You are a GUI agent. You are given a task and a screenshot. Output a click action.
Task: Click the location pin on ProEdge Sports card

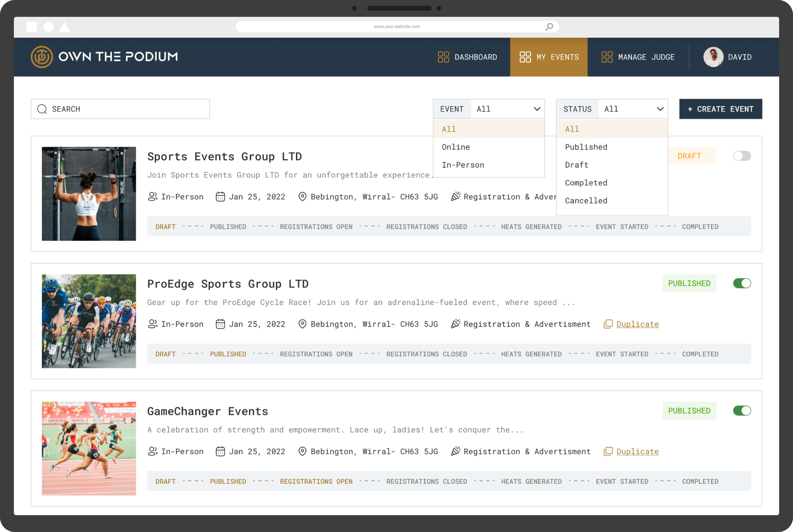pos(302,324)
